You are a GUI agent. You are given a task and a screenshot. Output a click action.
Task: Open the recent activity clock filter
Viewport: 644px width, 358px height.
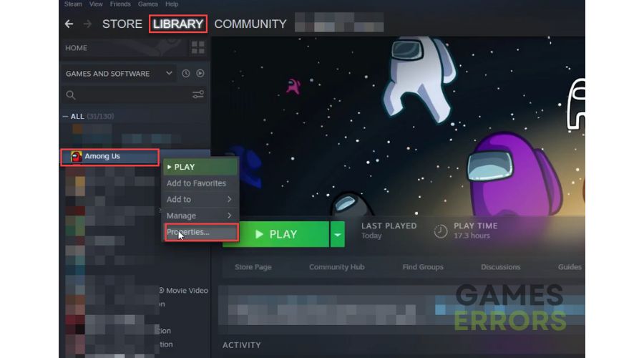[x=186, y=74]
